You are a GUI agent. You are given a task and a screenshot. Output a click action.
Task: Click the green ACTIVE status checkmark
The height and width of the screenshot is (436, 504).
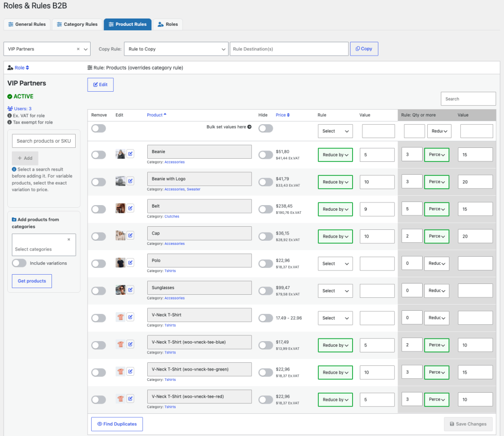tap(10, 96)
